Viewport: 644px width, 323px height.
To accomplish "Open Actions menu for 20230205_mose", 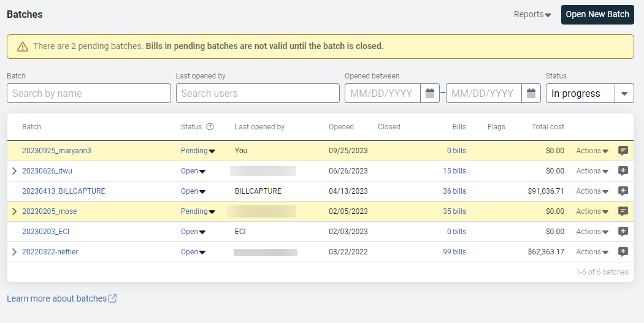I will 592,211.
